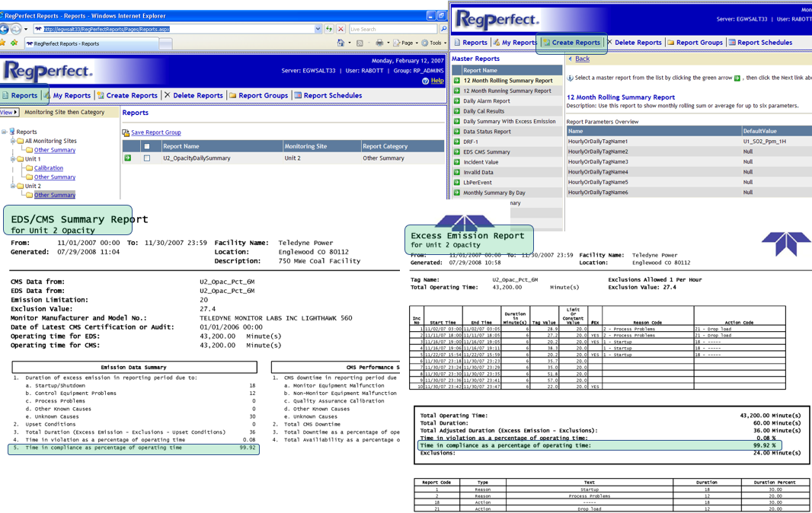This screenshot has width=812, height=513.
Task: Click the browser Stop loading icon
Action: tap(340, 29)
